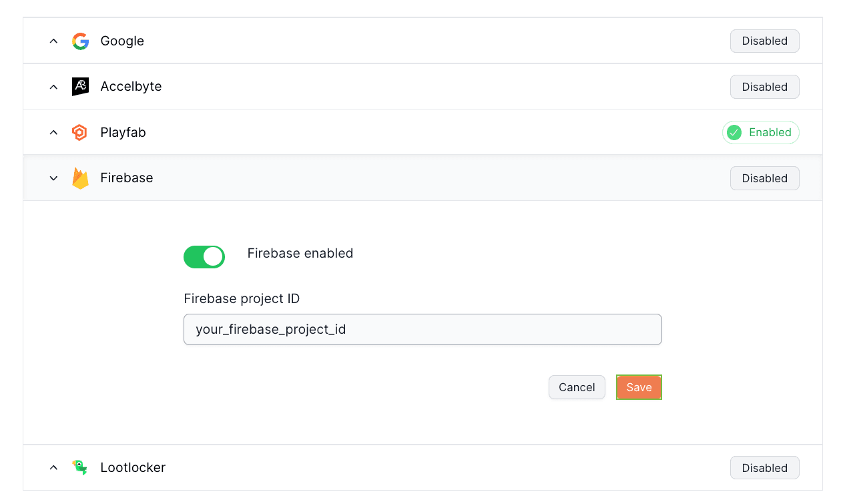Screen dimensions: 841x504
Task: Click the Firebase flame icon
Action: (80, 178)
